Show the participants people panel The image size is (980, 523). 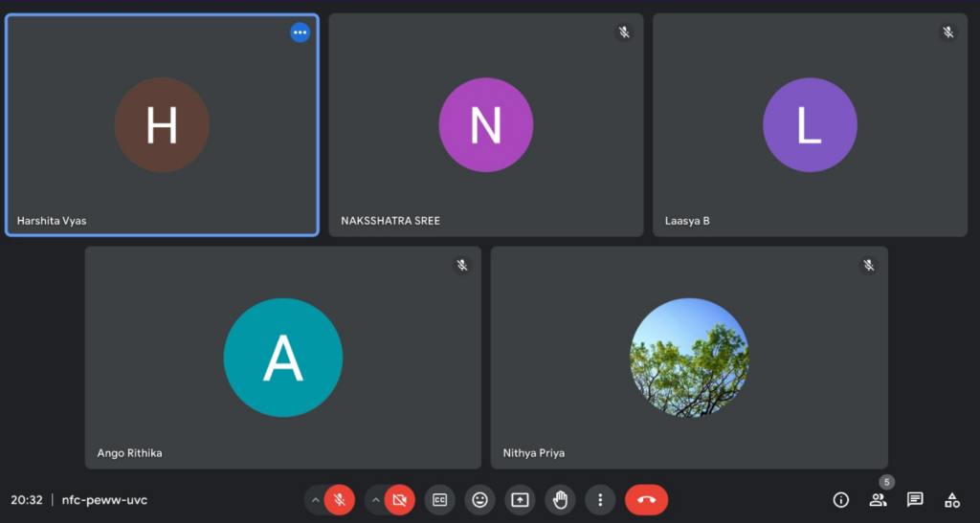(x=878, y=499)
